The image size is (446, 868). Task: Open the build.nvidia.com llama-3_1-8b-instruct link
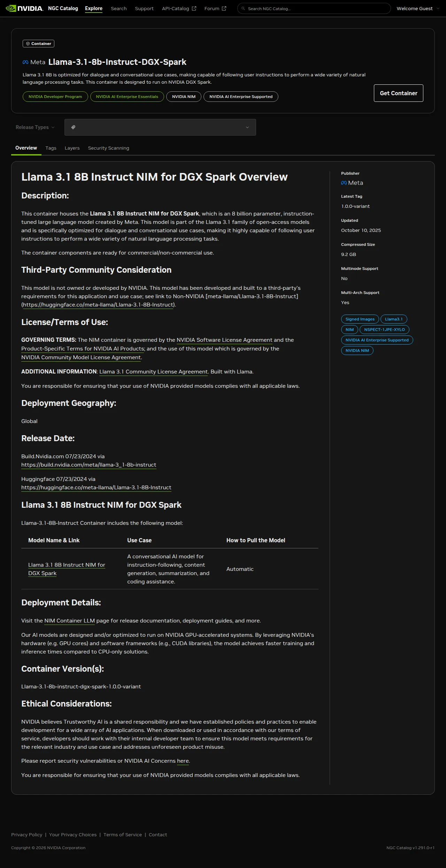coord(89,465)
